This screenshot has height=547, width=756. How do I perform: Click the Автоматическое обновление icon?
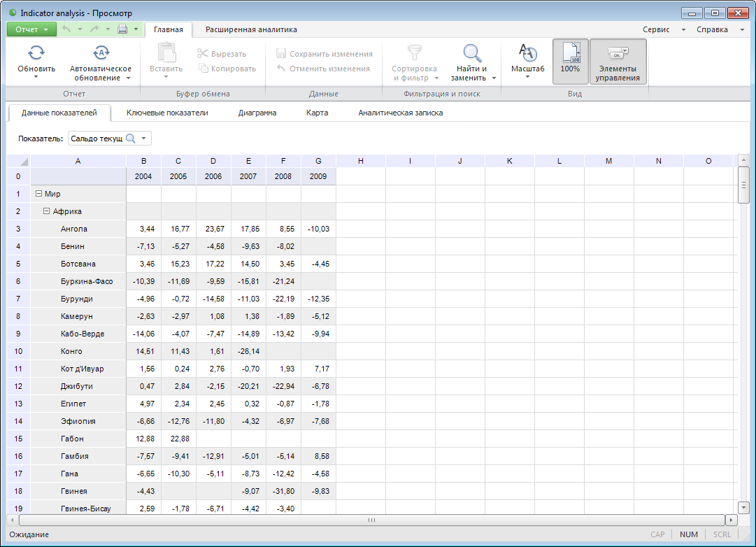[101, 53]
